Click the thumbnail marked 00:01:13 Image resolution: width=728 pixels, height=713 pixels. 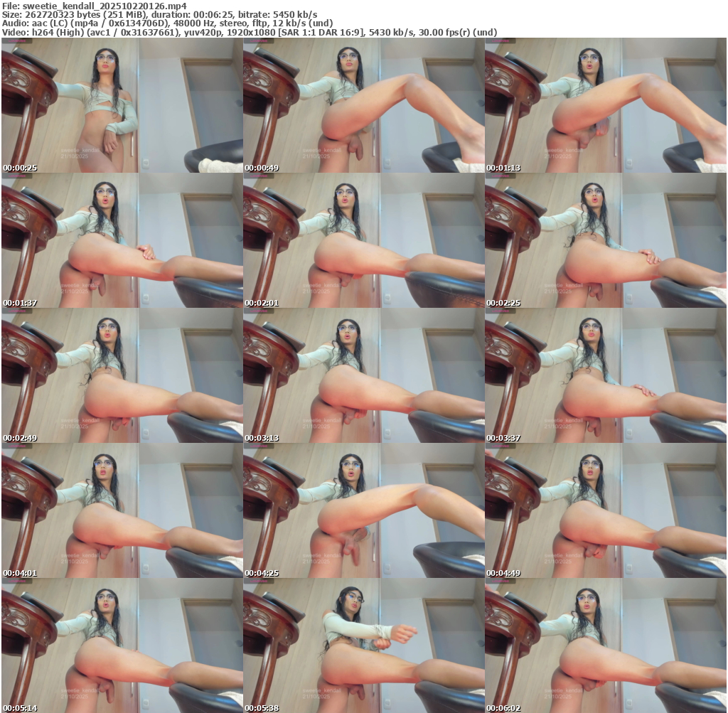point(606,105)
